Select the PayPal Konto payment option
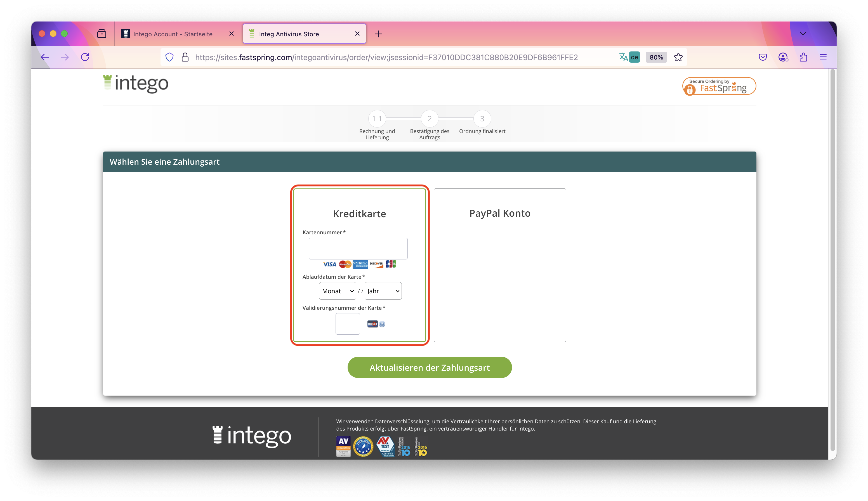 500,265
